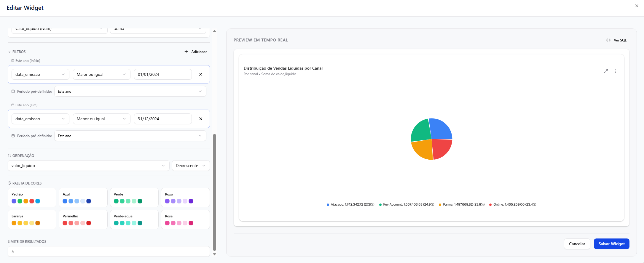This screenshot has height=263, width=644.
Task: Click the scroll down arrow of left panel
Action: [214, 254]
